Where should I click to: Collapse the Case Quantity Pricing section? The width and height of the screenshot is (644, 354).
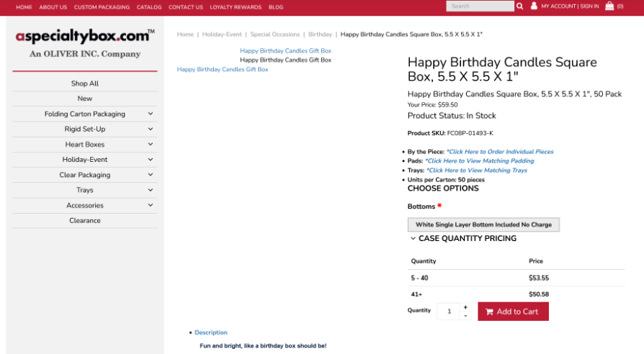click(x=413, y=238)
